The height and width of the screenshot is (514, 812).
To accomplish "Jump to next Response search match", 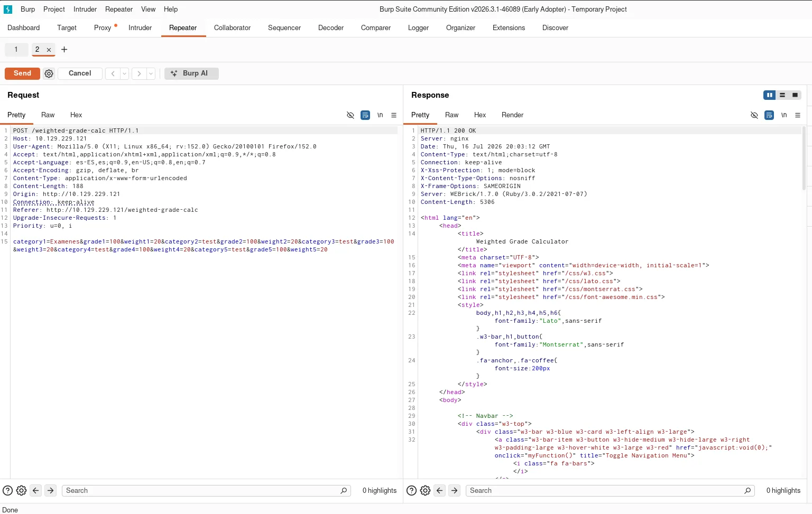I will [x=455, y=491].
